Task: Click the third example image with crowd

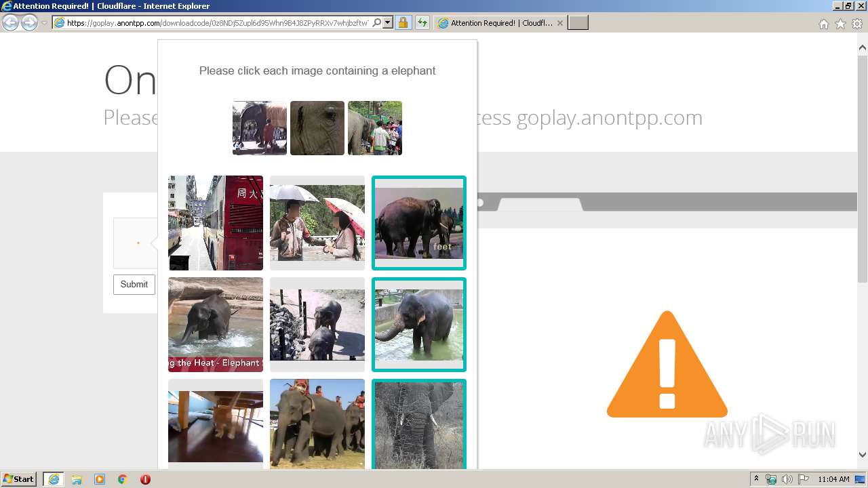Action: pyautogui.click(x=375, y=128)
